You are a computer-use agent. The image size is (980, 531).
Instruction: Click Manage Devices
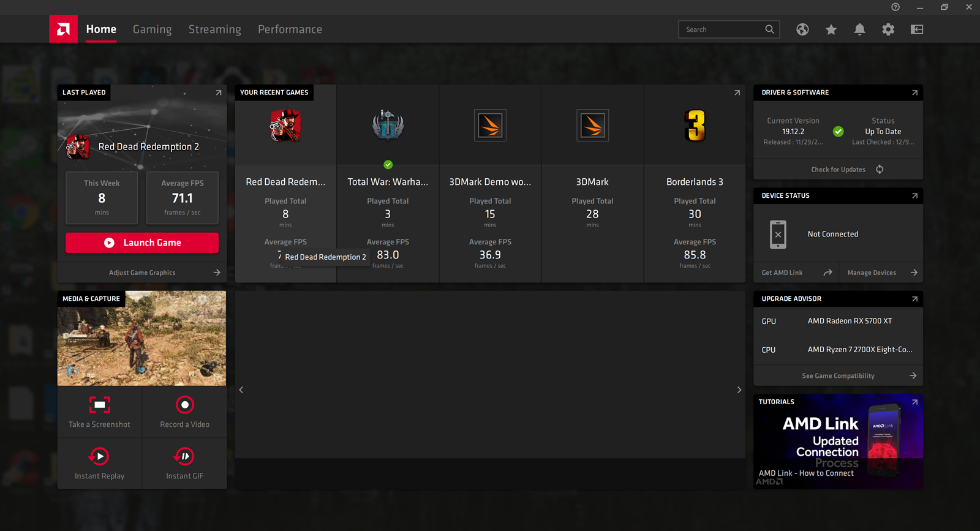coord(872,273)
